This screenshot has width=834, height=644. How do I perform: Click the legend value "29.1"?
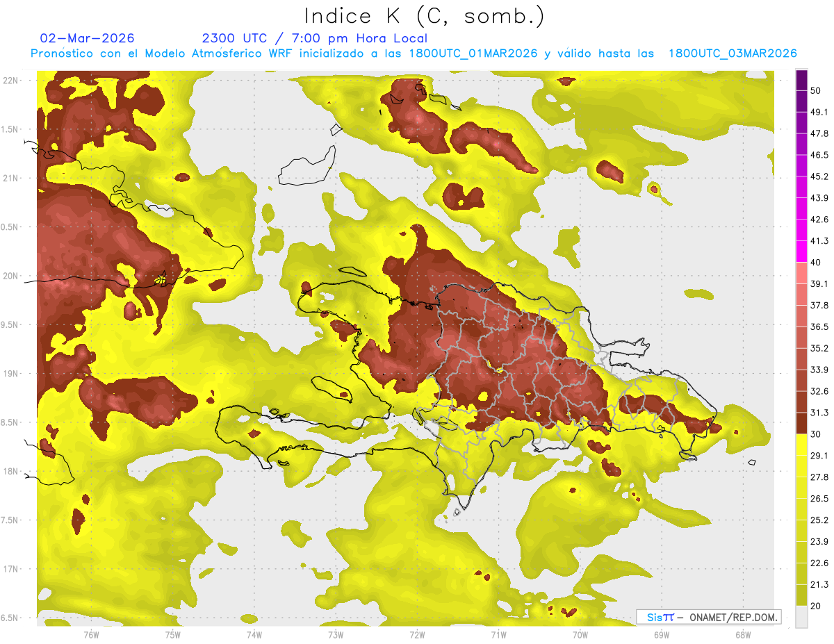click(819, 456)
